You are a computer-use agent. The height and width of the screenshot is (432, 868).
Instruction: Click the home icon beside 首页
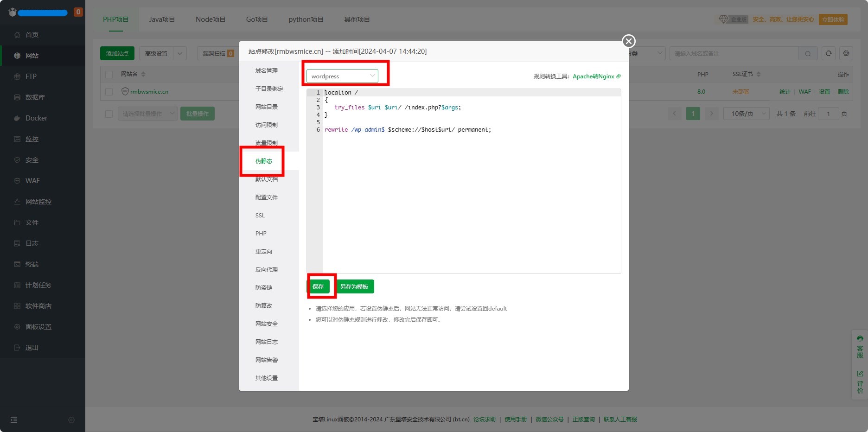(17, 35)
